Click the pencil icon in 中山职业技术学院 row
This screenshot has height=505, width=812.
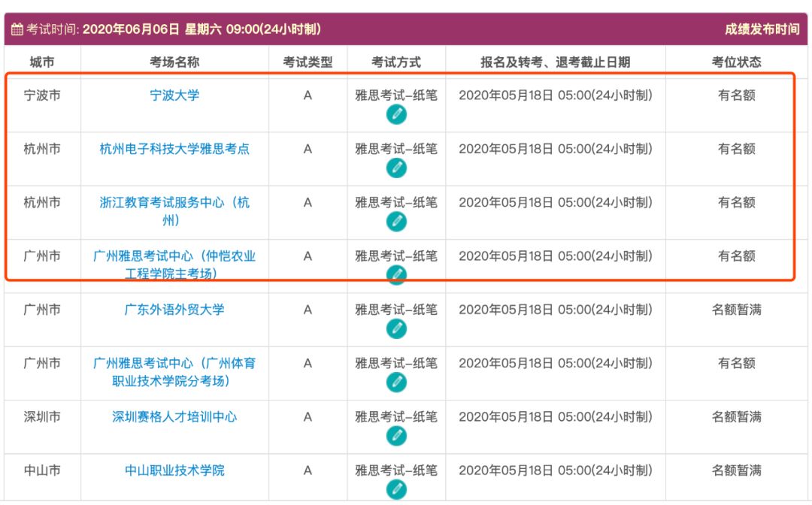(396, 489)
